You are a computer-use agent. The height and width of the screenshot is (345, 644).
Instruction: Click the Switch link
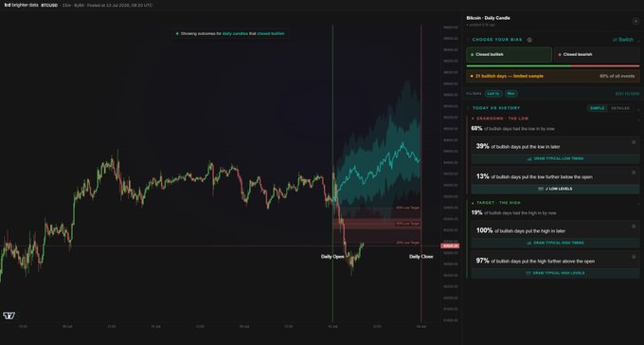click(x=623, y=40)
